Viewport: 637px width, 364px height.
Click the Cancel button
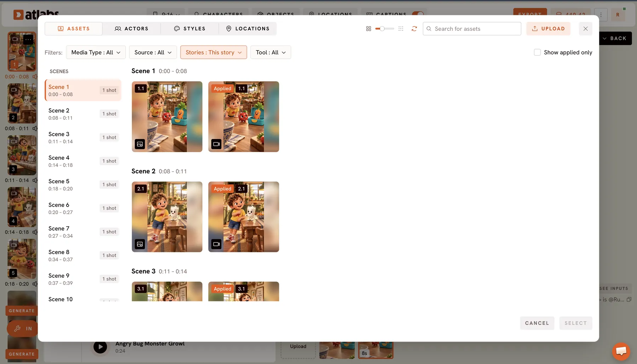pyautogui.click(x=537, y=323)
